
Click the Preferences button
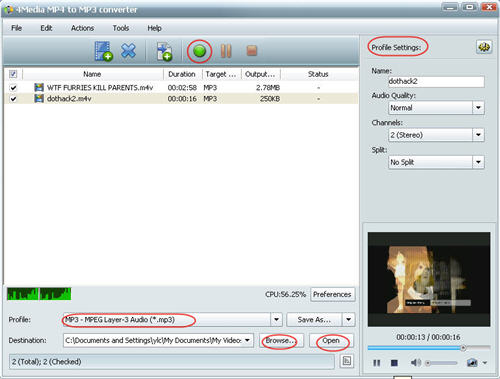[332, 294]
